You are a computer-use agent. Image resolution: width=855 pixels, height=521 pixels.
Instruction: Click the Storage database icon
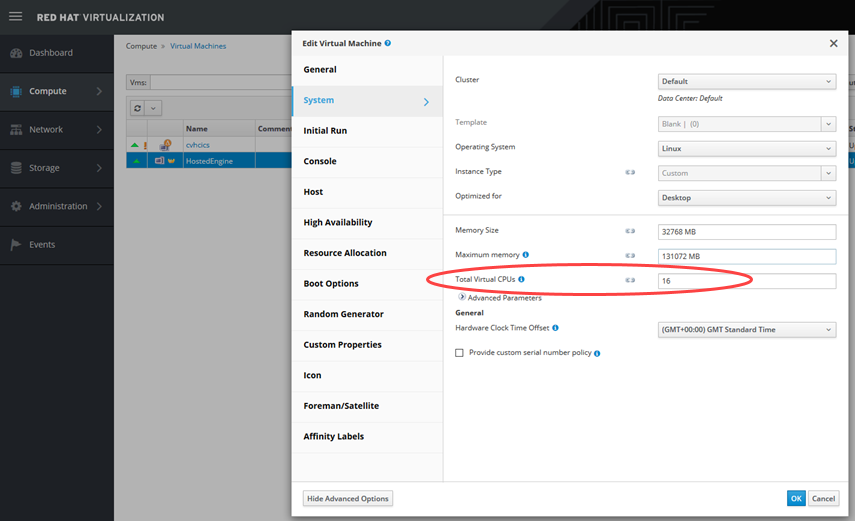(x=16, y=168)
